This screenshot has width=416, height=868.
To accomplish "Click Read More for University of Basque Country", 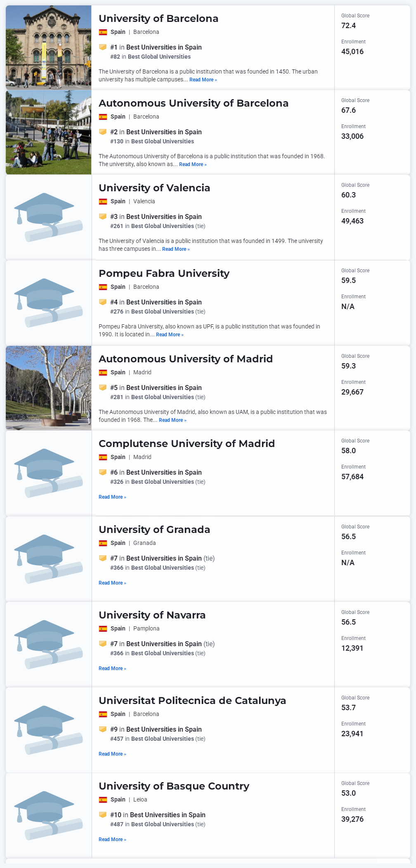I will (112, 839).
